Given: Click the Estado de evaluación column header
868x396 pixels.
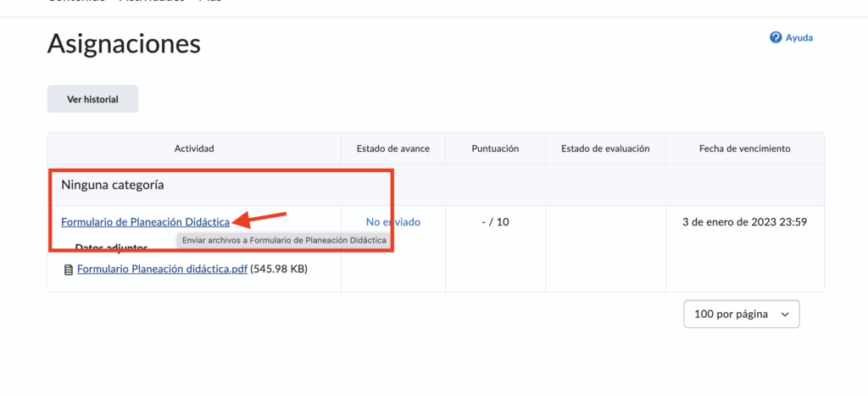Looking at the screenshot, I should click(x=605, y=148).
